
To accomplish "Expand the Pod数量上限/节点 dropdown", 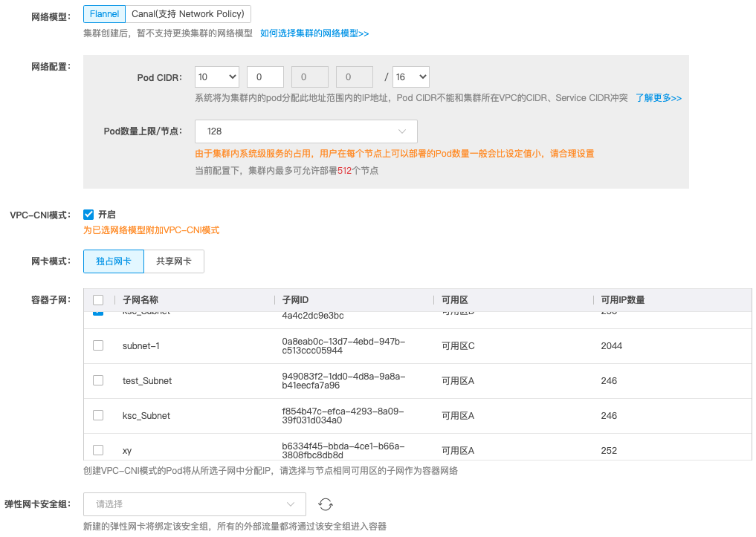I will click(x=306, y=131).
